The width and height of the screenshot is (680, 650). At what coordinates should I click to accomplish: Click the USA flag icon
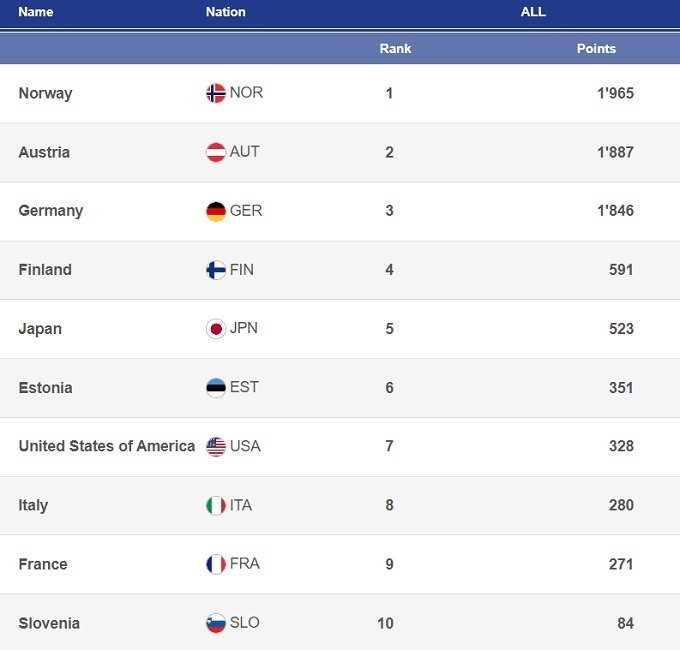(216, 447)
